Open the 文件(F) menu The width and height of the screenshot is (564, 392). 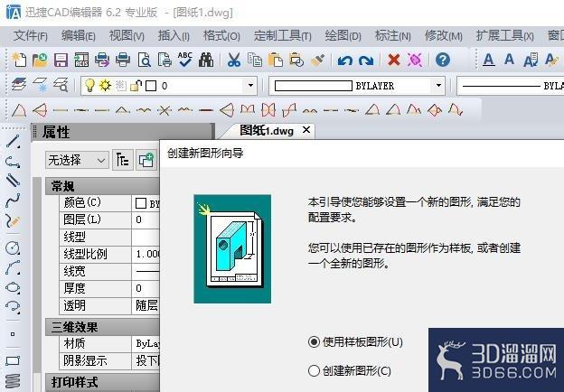[x=30, y=36]
